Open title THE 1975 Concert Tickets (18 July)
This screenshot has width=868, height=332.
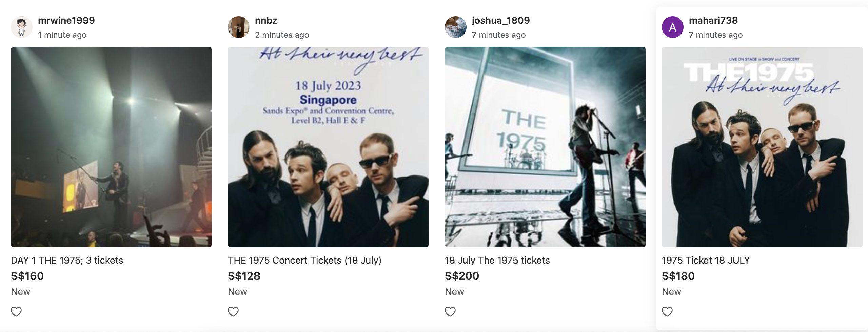[x=304, y=260]
